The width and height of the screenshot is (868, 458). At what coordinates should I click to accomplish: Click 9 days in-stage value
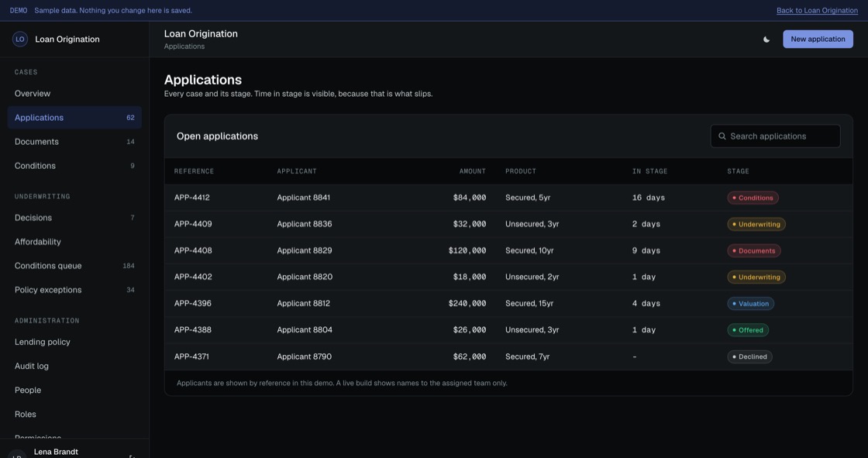coord(646,250)
